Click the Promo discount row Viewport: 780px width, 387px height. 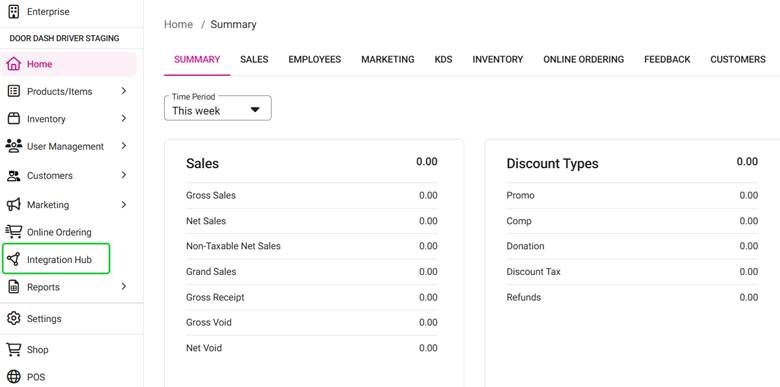(x=632, y=195)
